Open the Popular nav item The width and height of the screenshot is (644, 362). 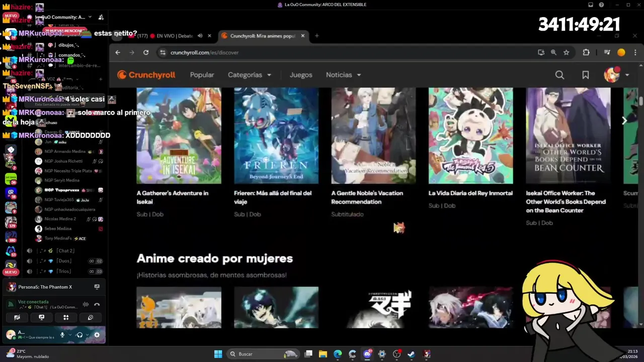[x=202, y=75]
